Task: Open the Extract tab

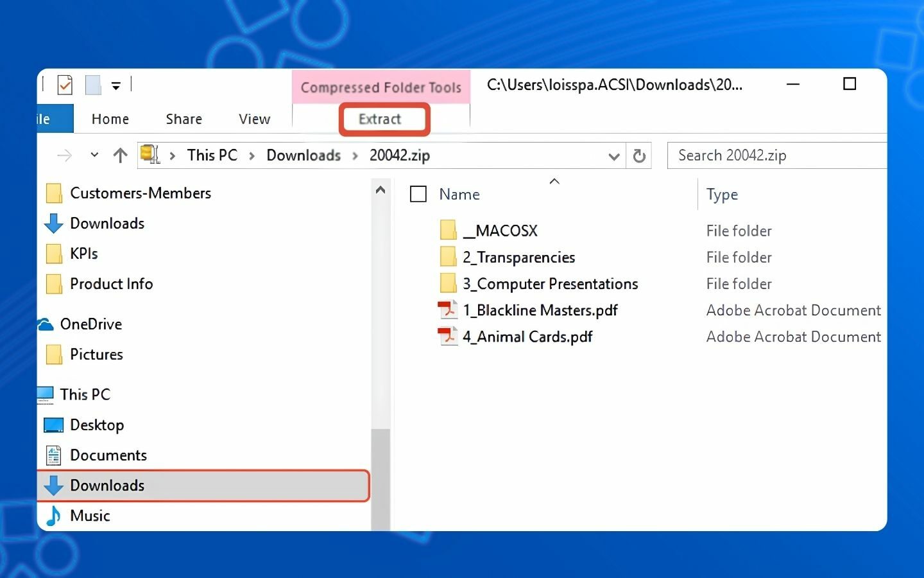Action: pos(381,119)
